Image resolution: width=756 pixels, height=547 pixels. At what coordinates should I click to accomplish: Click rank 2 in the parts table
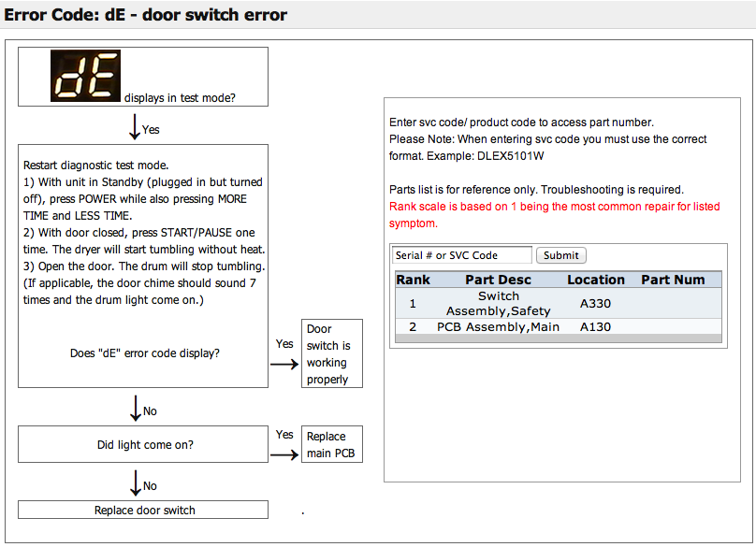click(x=413, y=326)
